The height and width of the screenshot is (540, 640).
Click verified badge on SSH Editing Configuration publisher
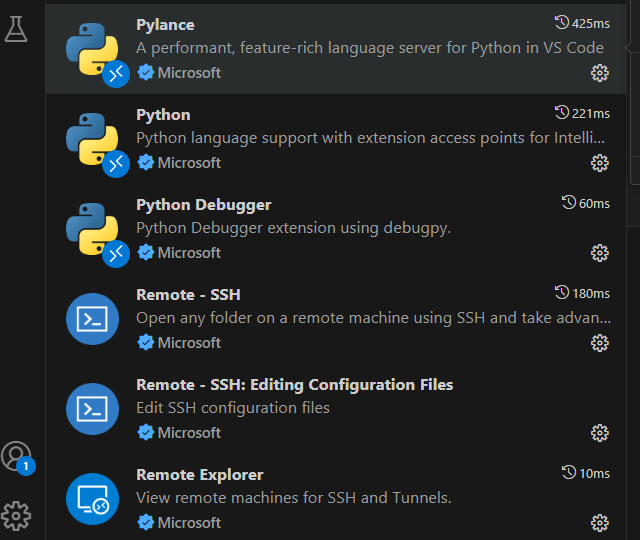(146, 433)
